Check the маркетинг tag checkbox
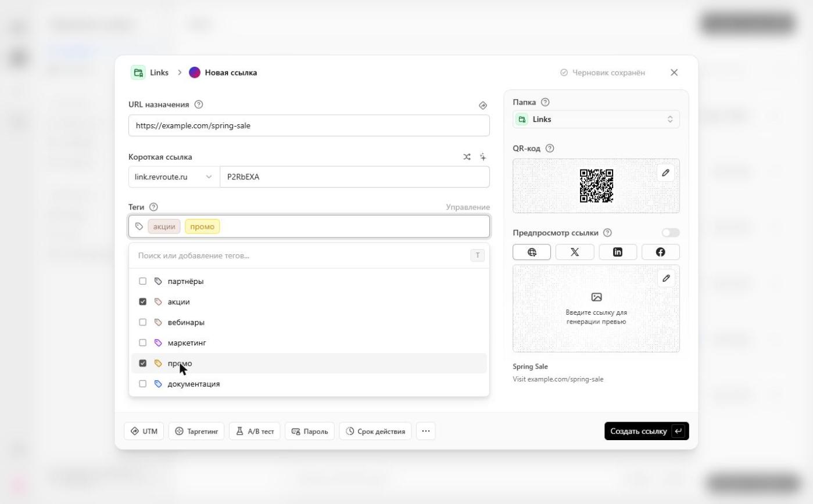 (x=142, y=343)
